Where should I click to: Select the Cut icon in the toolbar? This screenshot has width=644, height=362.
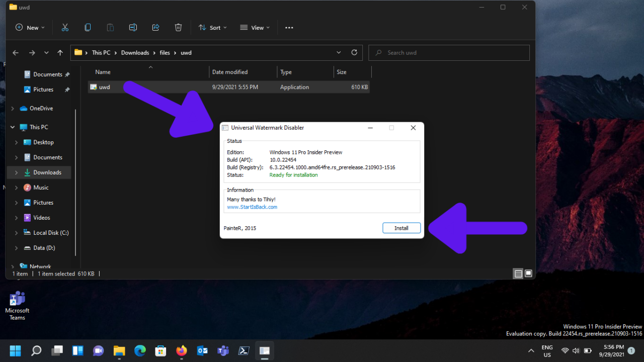tap(65, 27)
